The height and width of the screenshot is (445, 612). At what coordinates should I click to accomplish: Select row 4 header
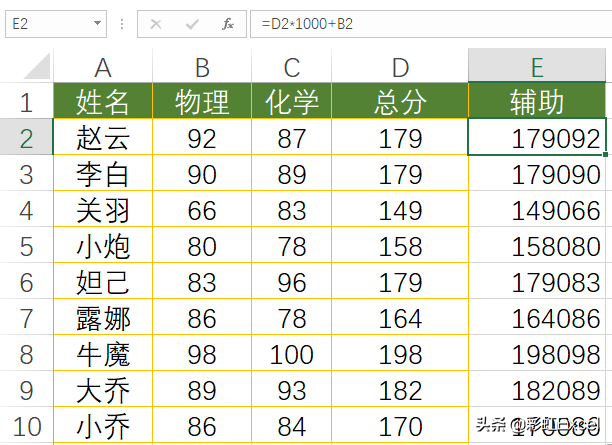(27, 209)
